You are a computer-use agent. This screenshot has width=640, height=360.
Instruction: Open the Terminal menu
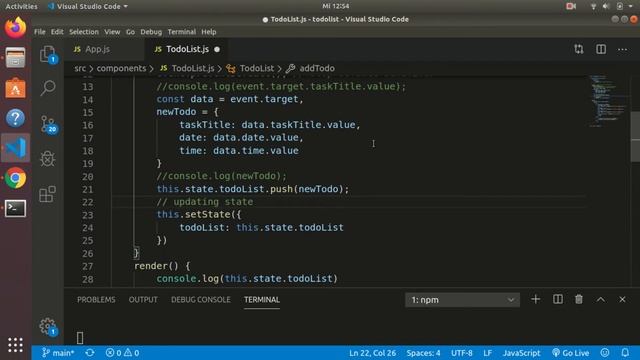[182, 32]
